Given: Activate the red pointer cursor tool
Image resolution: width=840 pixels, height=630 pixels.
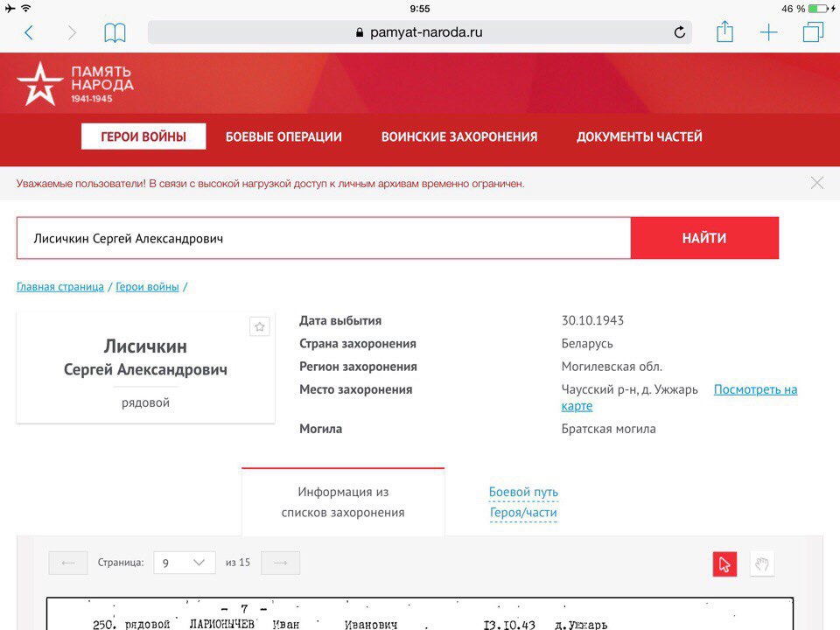Looking at the screenshot, I should [x=724, y=564].
